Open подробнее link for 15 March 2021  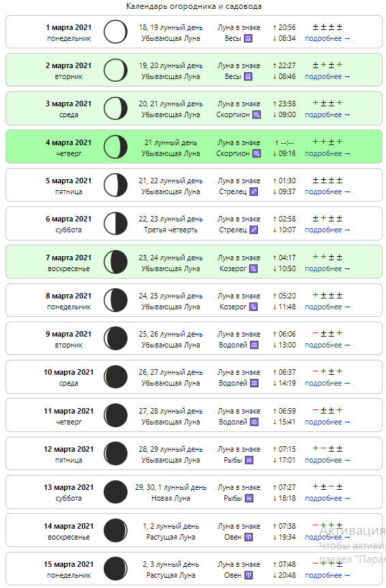click(327, 575)
